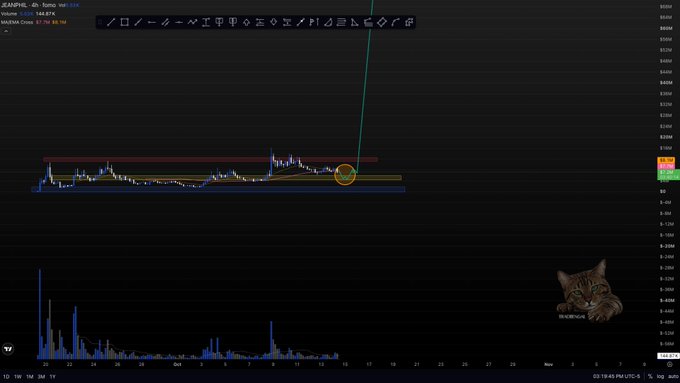Select the clapper-shaped tool before rotated rectangle
Viewport: 680px width, 383px height.
pos(368,22)
